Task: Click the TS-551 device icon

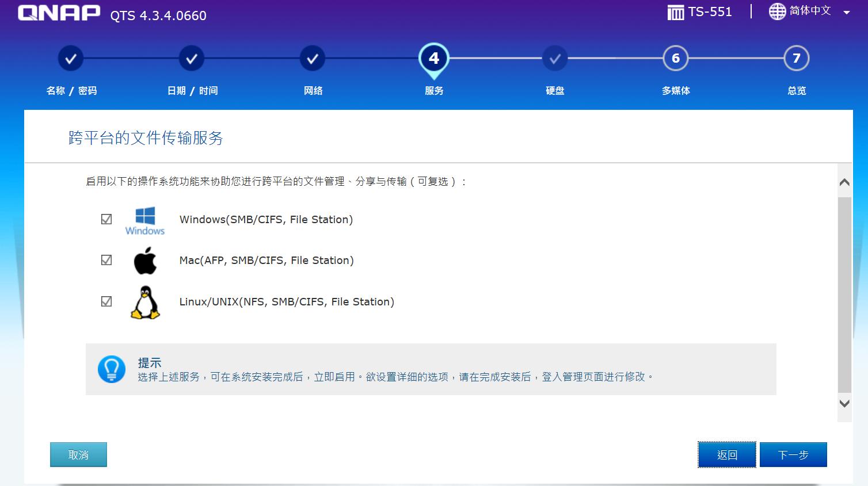Action: (676, 12)
